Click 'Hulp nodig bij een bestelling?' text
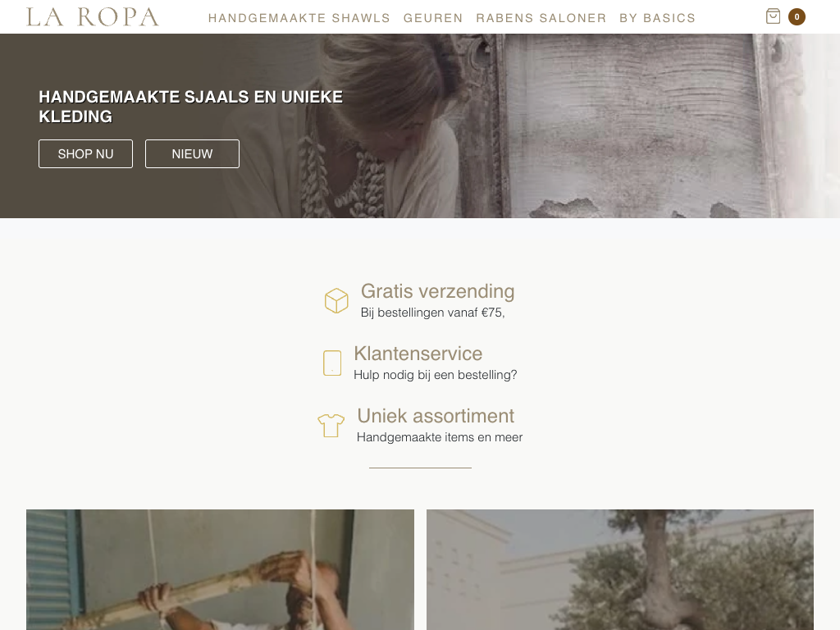Image resolution: width=840 pixels, height=630 pixels. pos(435,375)
